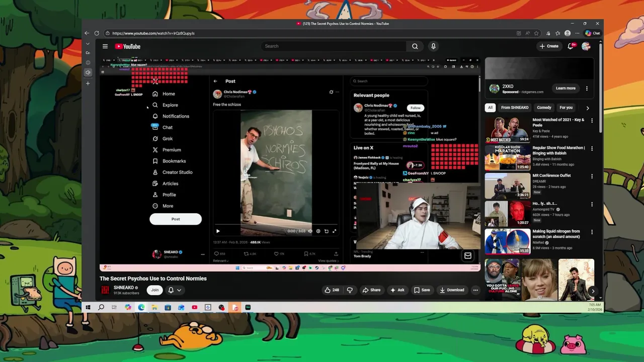Open Task View on the taskbar
This screenshot has width=644, height=362.
(114, 307)
